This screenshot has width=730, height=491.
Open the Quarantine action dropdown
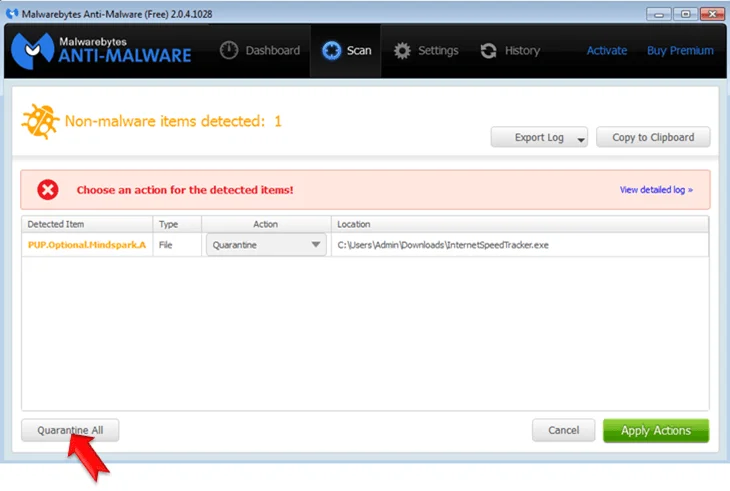266,245
